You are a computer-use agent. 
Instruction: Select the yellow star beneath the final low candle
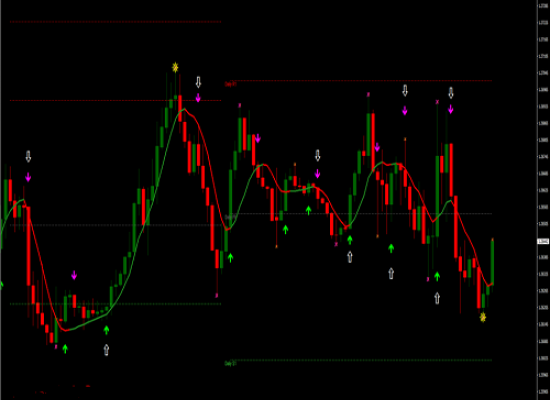tap(483, 317)
